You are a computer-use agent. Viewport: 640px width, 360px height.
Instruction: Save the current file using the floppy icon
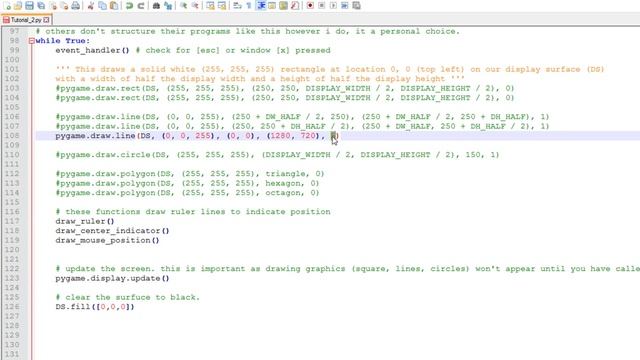[29, 6]
